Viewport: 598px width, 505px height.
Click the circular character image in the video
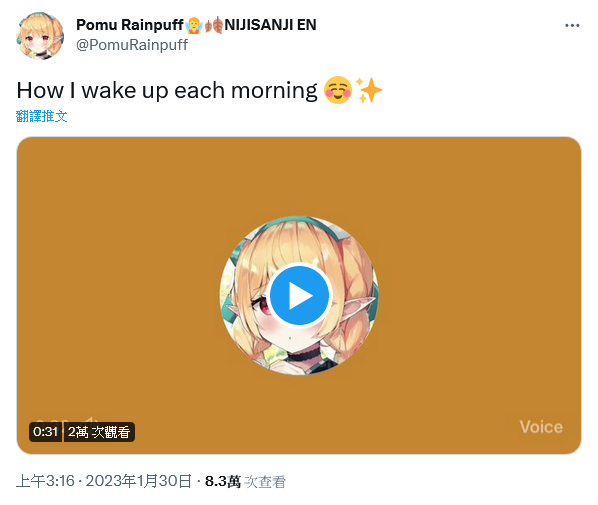click(299, 296)
